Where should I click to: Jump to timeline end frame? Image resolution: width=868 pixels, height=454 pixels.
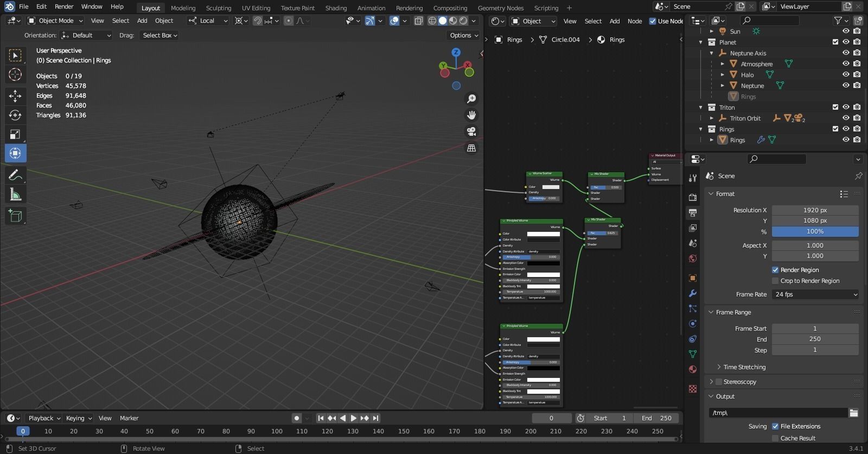coord(375,418)
